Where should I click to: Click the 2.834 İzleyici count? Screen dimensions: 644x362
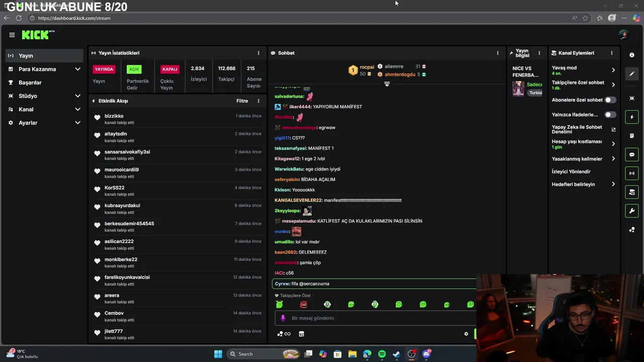click(x=198, y=73)
